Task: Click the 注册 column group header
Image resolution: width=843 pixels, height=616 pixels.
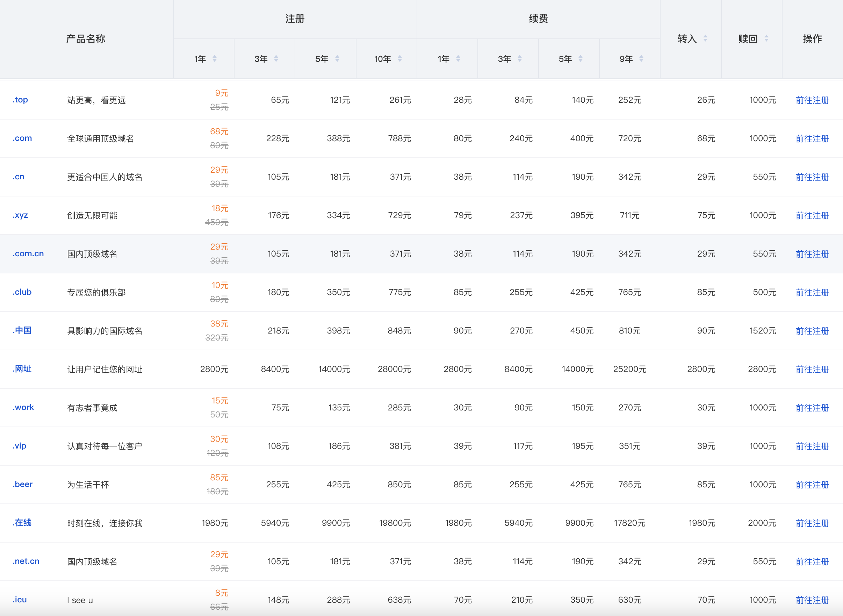Action: (295, 19)
